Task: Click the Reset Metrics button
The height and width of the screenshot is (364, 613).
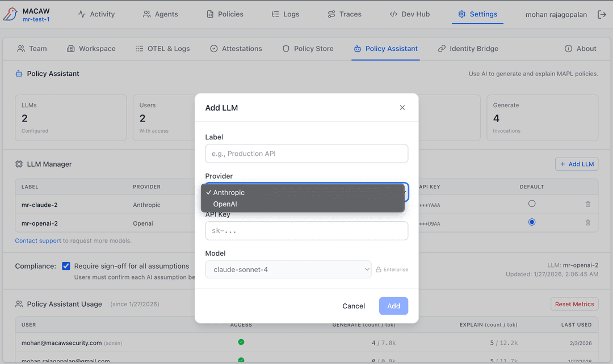Action: pos(574,304)
